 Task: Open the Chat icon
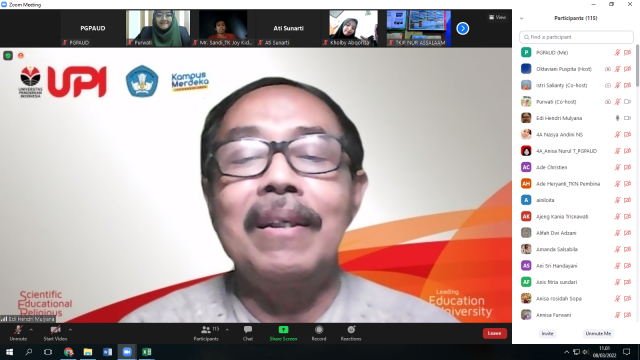[248, 329]
